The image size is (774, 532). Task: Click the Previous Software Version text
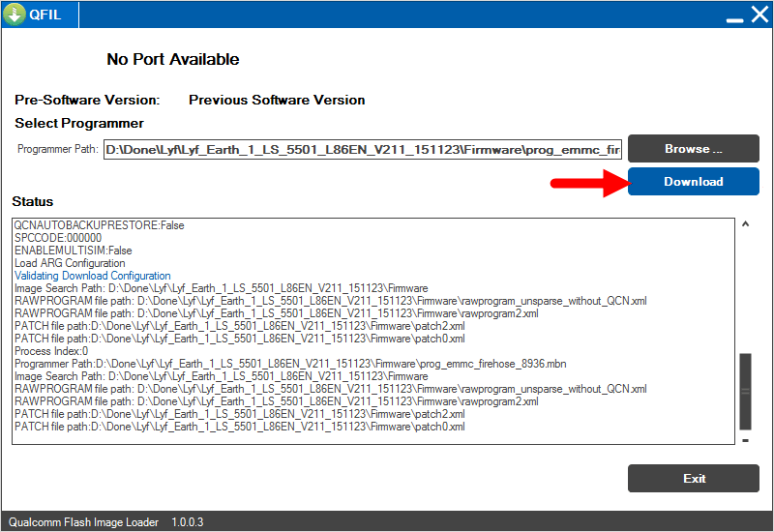pos(277,100)
